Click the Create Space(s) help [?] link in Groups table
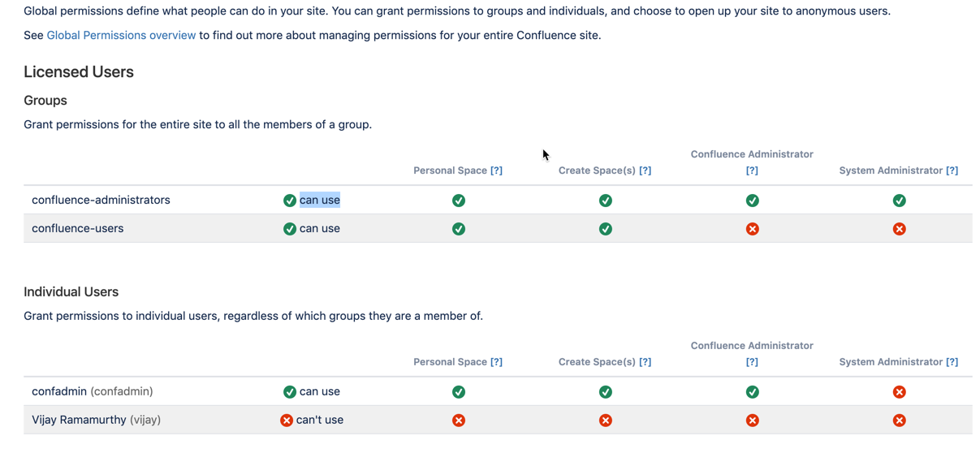Screen dimensions: 980x466 pos(645,170)
